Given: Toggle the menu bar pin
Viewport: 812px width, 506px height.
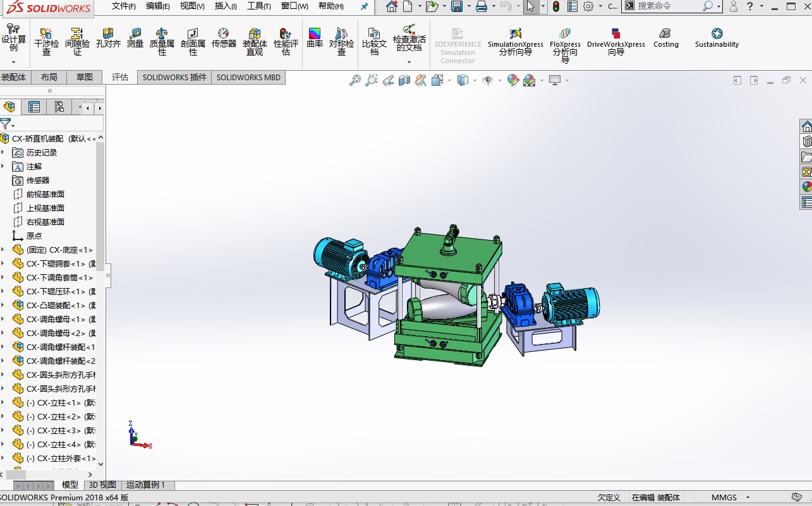Looking at the screenshot, I should [x=364, y=6].
